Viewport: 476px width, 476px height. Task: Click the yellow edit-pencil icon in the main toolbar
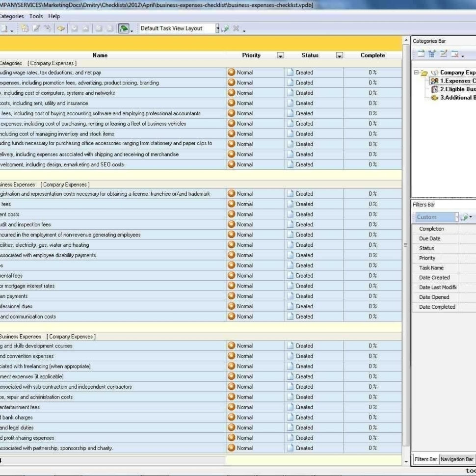[36, 28]
